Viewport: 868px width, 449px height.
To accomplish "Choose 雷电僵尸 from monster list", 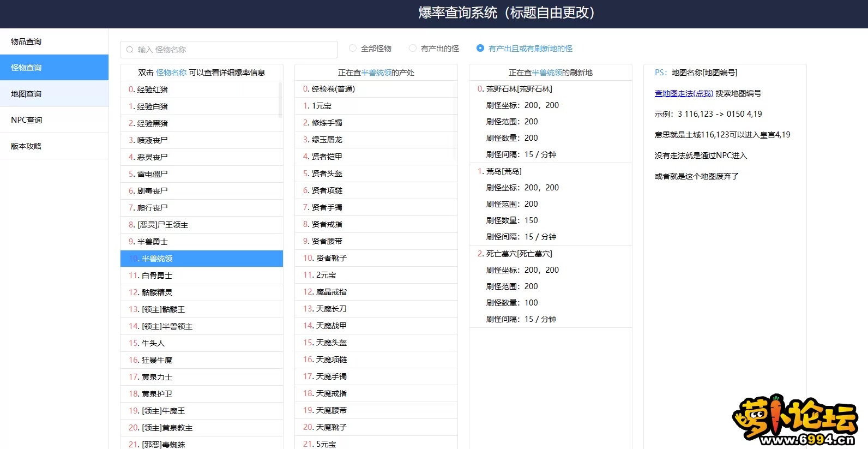I will [201, 174].
